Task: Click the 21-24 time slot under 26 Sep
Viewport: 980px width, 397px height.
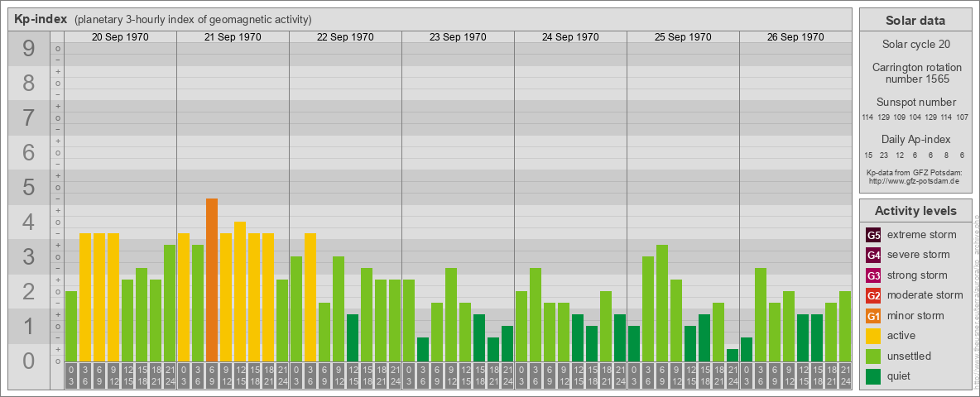Action: point(845,375)
